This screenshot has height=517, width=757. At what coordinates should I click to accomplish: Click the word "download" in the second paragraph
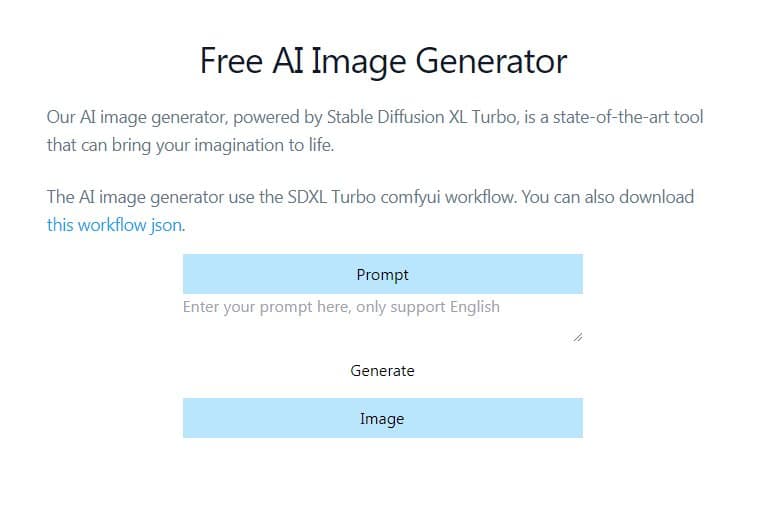click(x=657, y=197)
